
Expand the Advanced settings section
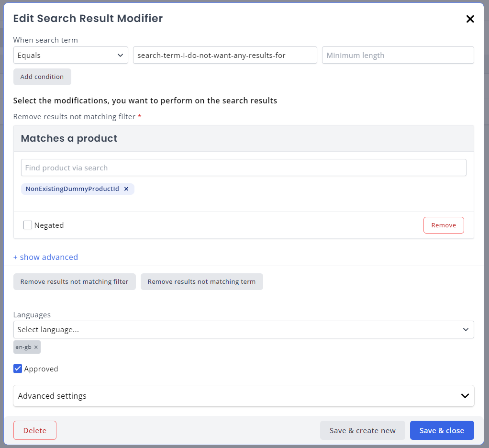point(244,396)
